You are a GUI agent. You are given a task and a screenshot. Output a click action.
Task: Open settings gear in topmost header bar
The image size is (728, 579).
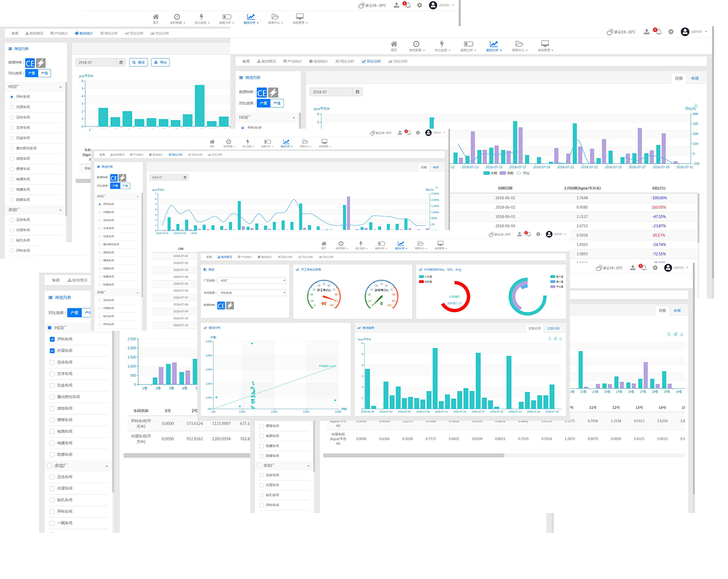[419, 5]
